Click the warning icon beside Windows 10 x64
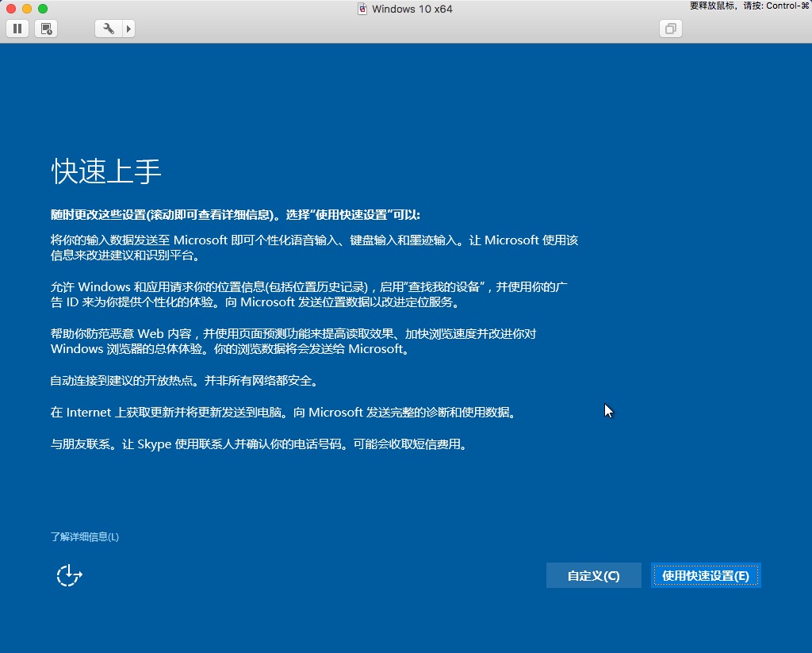The height and width of the screenshot is (653, 812). click(361, 9)
